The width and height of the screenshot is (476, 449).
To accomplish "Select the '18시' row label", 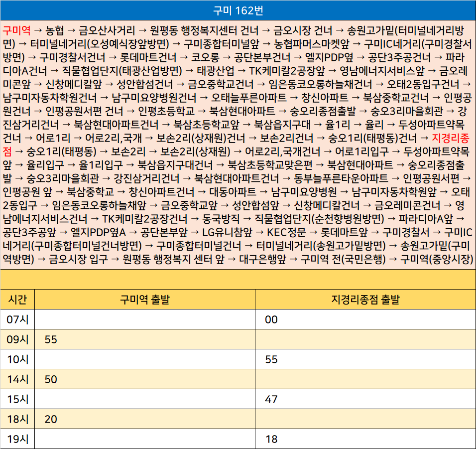I will 17,419.
